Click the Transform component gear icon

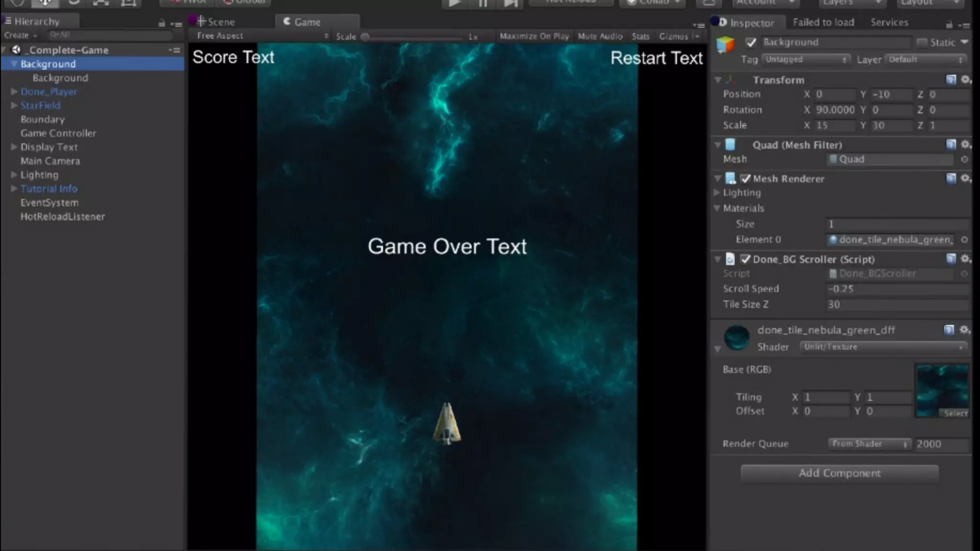pyautogui.click(x=966, y=79)
